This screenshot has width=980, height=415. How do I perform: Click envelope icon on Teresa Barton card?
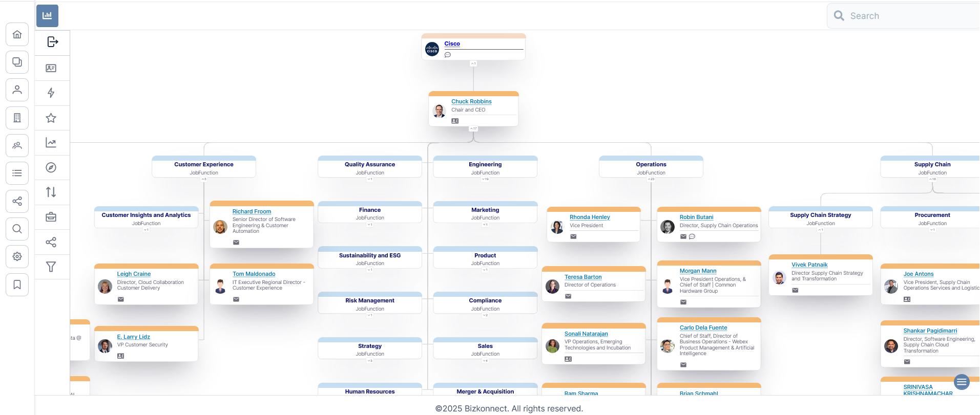pyautogui.click(x=568, y=296)
